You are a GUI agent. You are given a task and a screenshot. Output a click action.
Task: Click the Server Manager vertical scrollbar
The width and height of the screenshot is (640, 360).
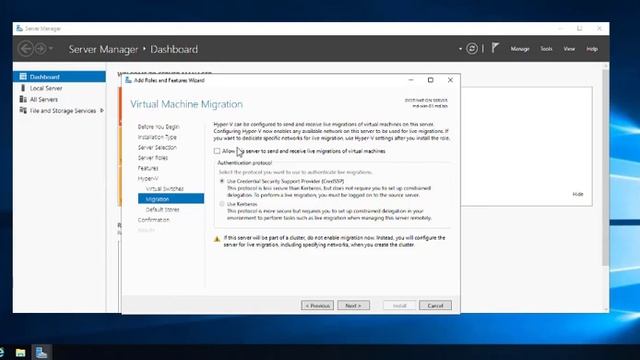(605, 167)
